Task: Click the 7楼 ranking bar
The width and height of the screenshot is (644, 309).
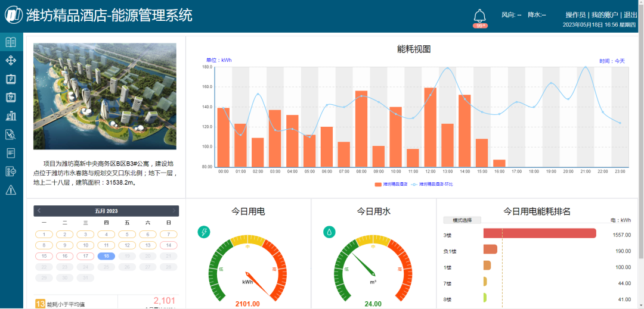Action: point(485,282)
